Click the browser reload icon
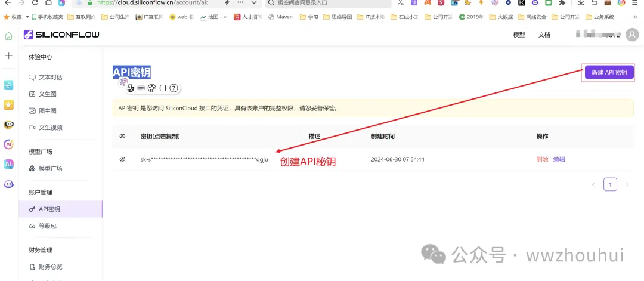The height and width of the screenshot is (281, 644). coord(35,3)
